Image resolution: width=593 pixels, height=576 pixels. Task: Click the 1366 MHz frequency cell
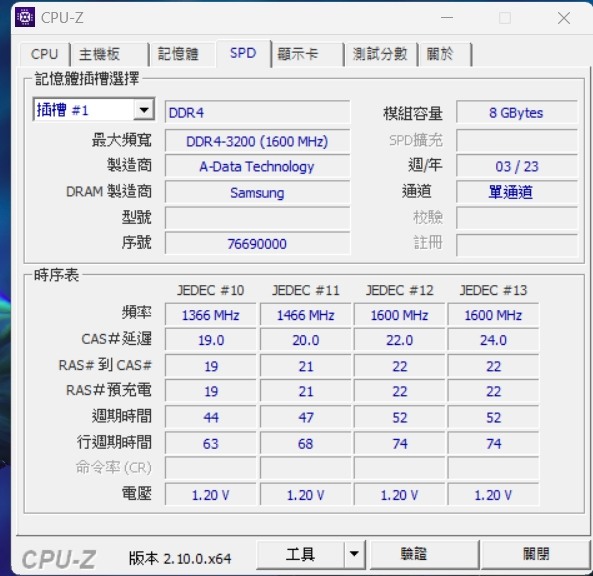(211, 315)
